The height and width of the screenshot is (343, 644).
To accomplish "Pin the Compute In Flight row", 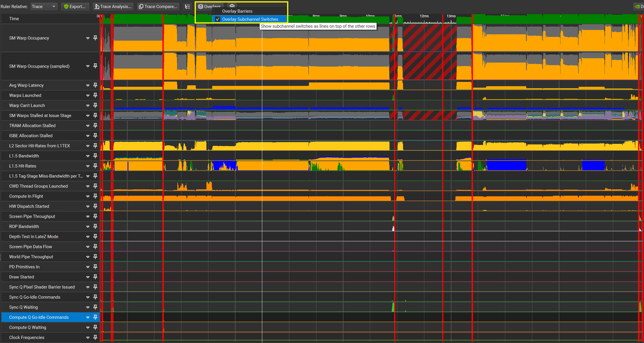I will (95, 196).
